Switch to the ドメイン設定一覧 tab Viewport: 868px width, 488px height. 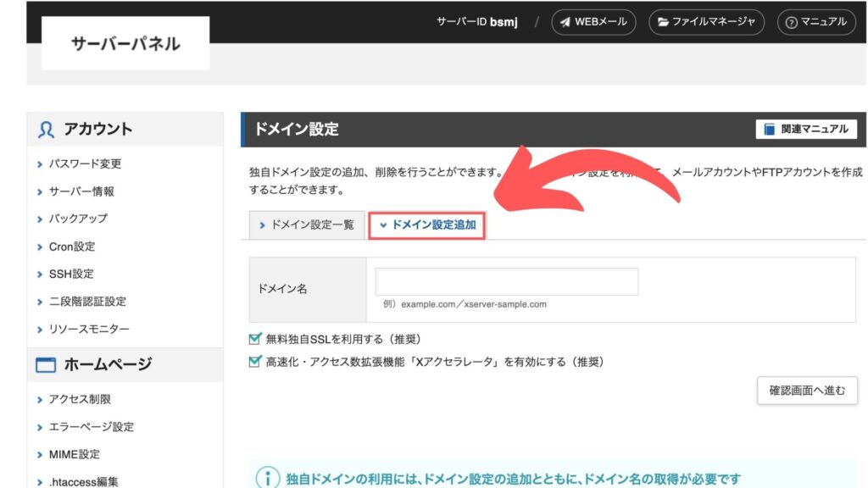click(x=307, y=225)
